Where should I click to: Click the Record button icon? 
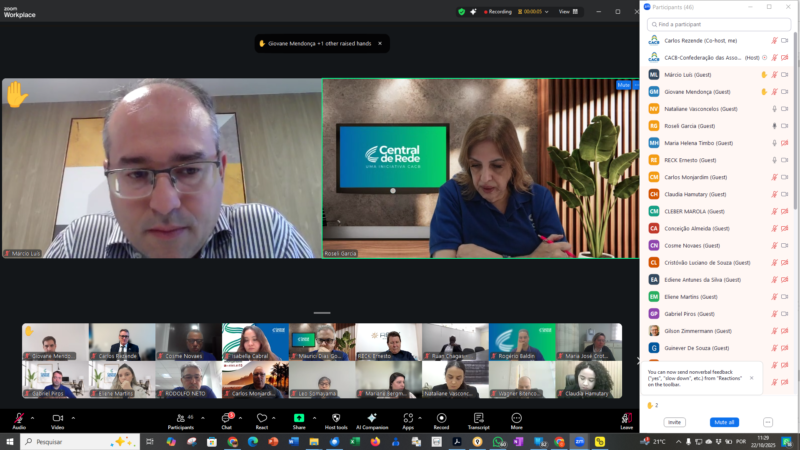441,420
